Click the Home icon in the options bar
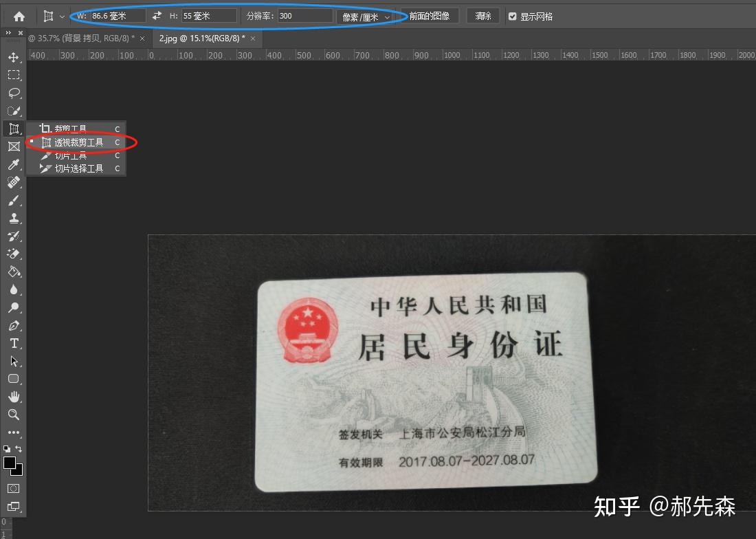The height and width of the screenshot is (539, 756). (19, 15)
